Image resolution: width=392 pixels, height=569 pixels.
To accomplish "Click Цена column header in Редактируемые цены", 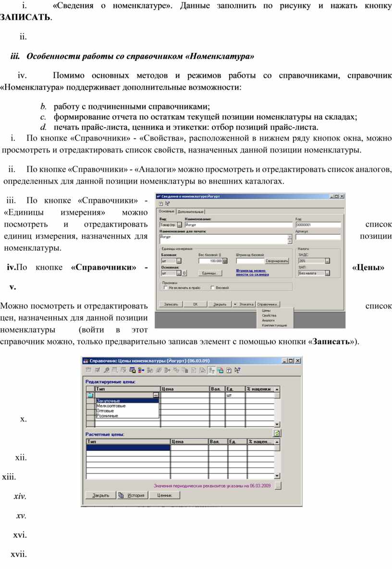I will tap(185, 389).
